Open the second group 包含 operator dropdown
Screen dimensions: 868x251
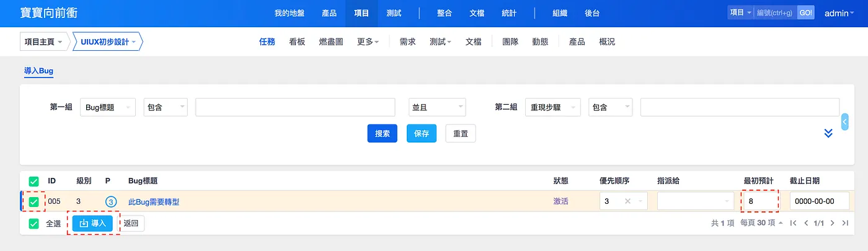(x=611, y=107)
